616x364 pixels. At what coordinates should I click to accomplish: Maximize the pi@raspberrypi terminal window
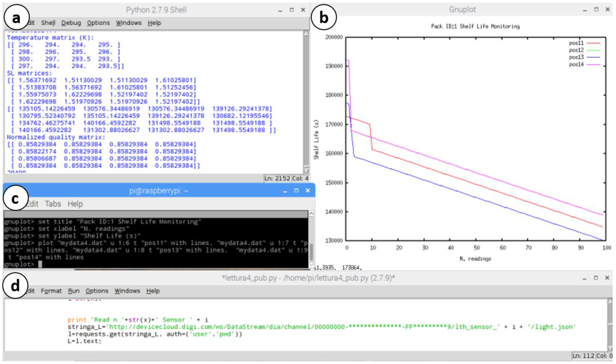pyautogui.click(x=296, y=191)
